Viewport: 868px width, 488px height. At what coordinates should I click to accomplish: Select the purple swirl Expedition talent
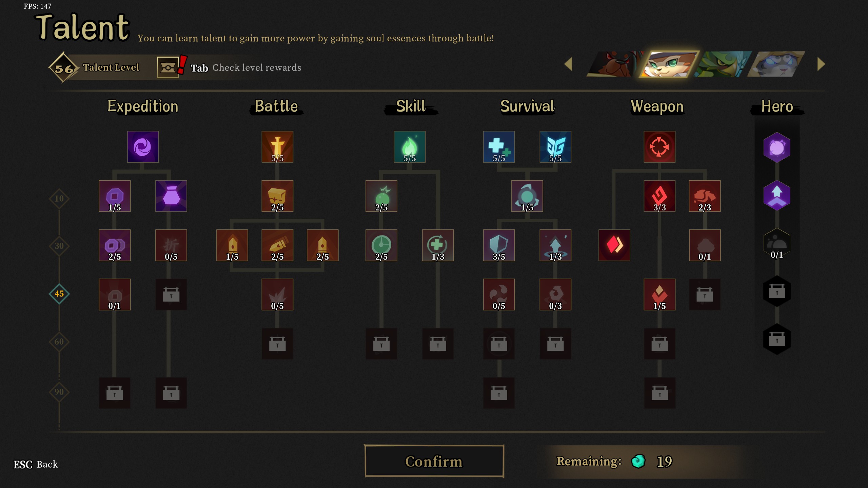tap(143, 147)
